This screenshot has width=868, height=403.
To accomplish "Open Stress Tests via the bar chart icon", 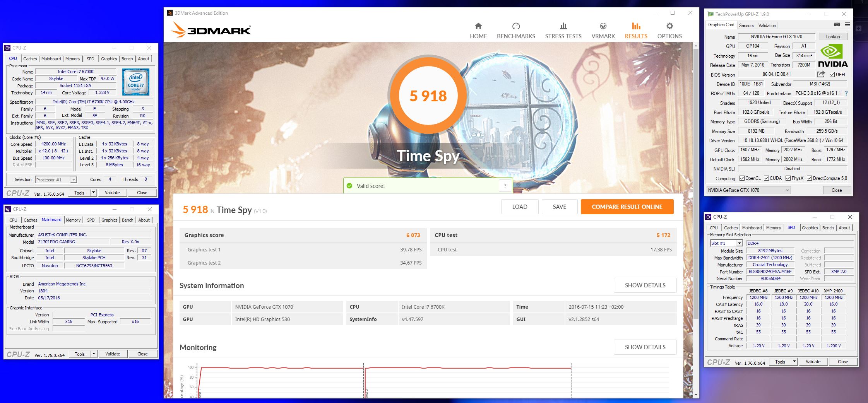I will [x=563, y=26].
